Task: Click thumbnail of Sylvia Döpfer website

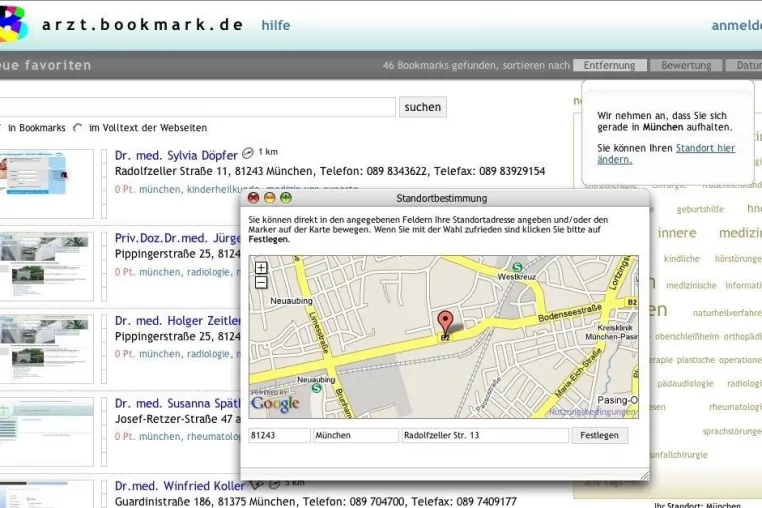Action: [x=47, y=184]
